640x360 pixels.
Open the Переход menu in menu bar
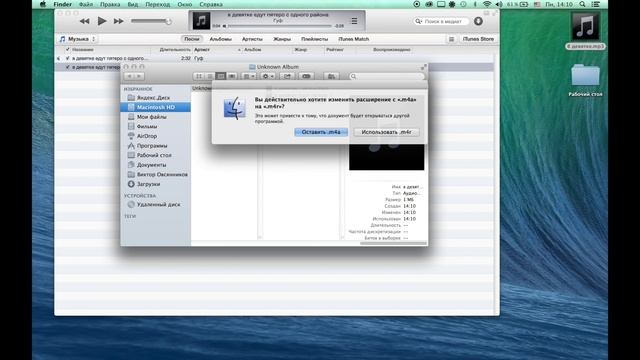pos(158,4)
